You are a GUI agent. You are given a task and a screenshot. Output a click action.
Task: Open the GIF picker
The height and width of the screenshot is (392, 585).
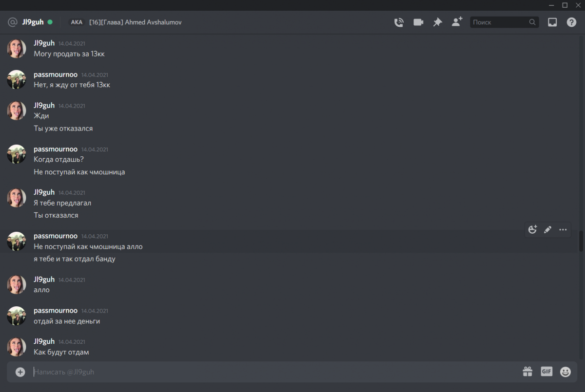546,372
